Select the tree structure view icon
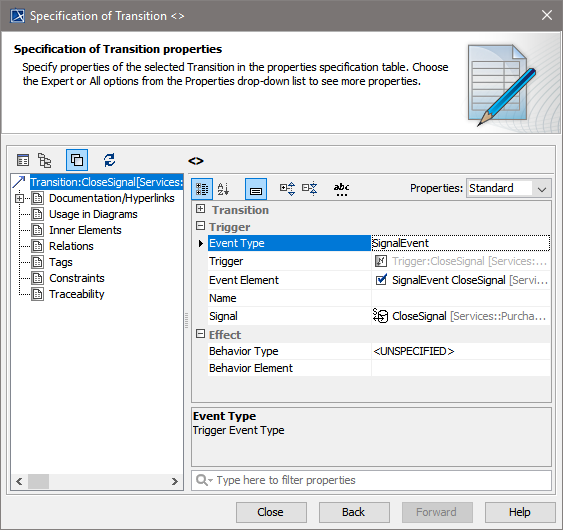The height and width of the screenshot is (530, 563). pyautogui.click(x=45, y=160)
